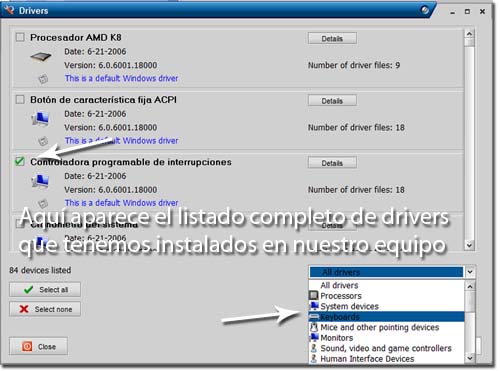The width and height of the screenshot is (500, 371).
Task: Click the dropdown list scrollbar up arrow
Action: 469,286
